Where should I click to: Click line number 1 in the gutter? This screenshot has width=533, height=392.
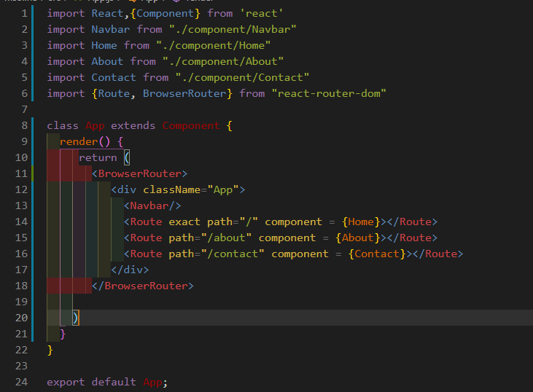(24, 14)
